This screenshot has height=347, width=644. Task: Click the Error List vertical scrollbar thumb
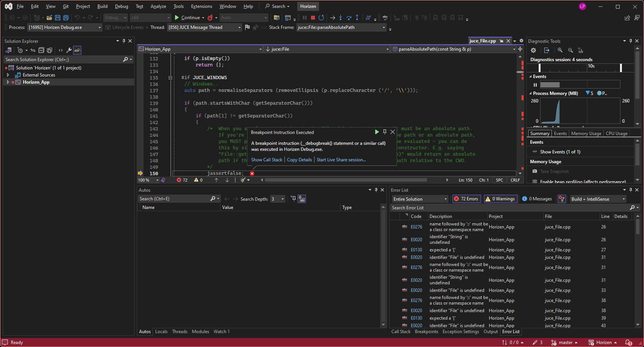point(638,227)
